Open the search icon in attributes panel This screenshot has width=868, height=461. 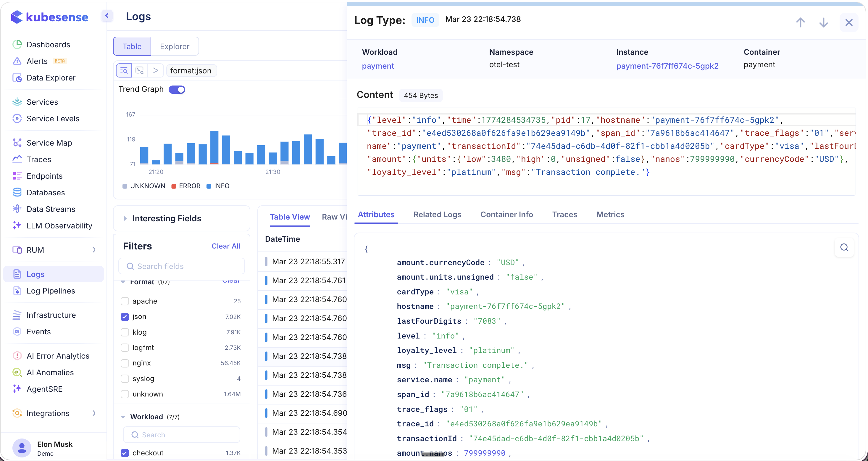pyautogui.click(x=844, y=247)
